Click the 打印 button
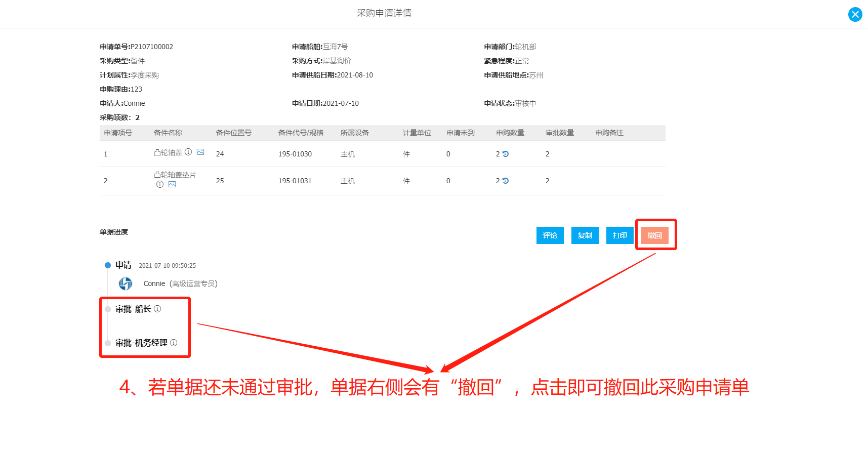Image resolution: width=868 pixels, height=450 pixels. pyautogui.click(x=620, y=235)
